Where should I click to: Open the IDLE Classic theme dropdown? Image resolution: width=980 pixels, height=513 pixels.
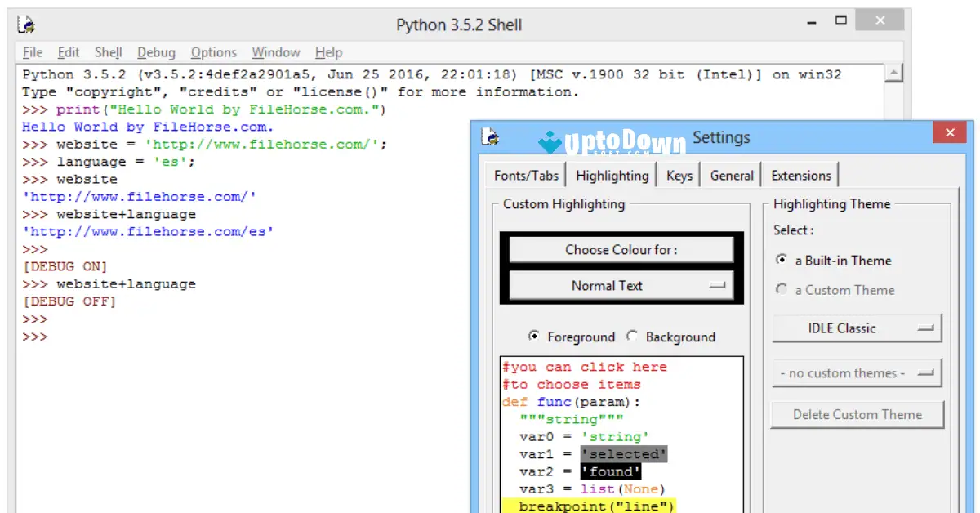857,328
